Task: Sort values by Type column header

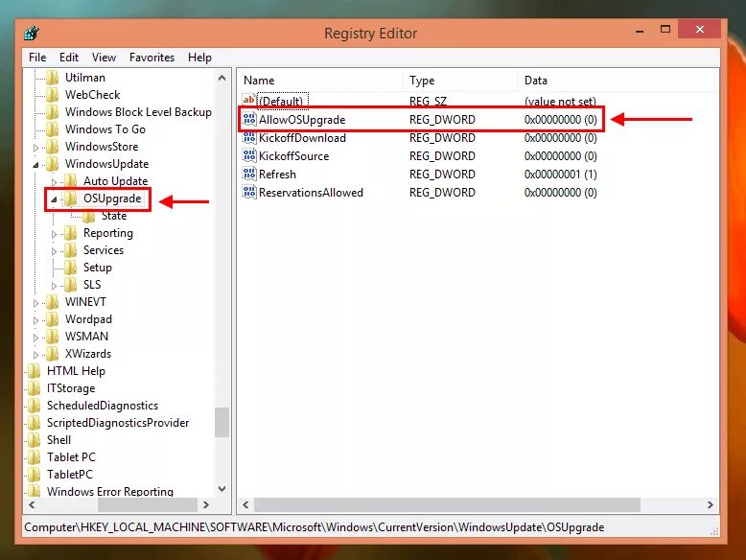Action: [460, 81]
